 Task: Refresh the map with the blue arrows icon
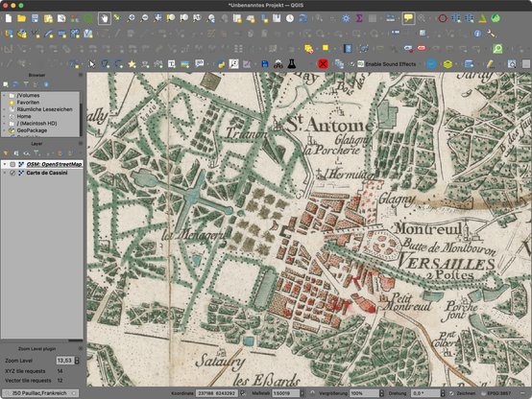303,18
